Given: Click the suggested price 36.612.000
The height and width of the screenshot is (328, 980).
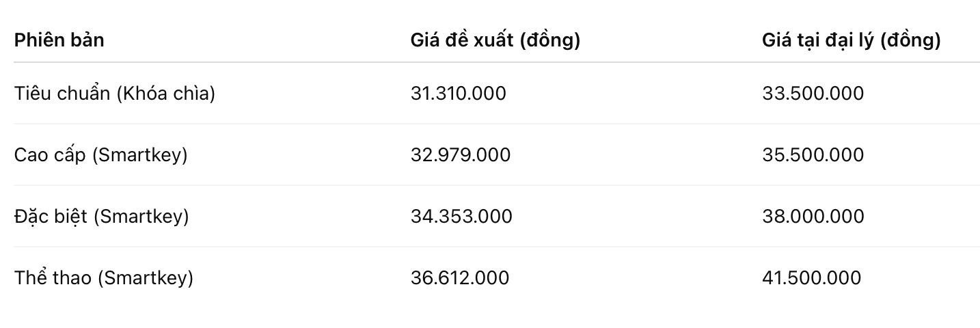Looking at the screenshot, I should [460, 277].
